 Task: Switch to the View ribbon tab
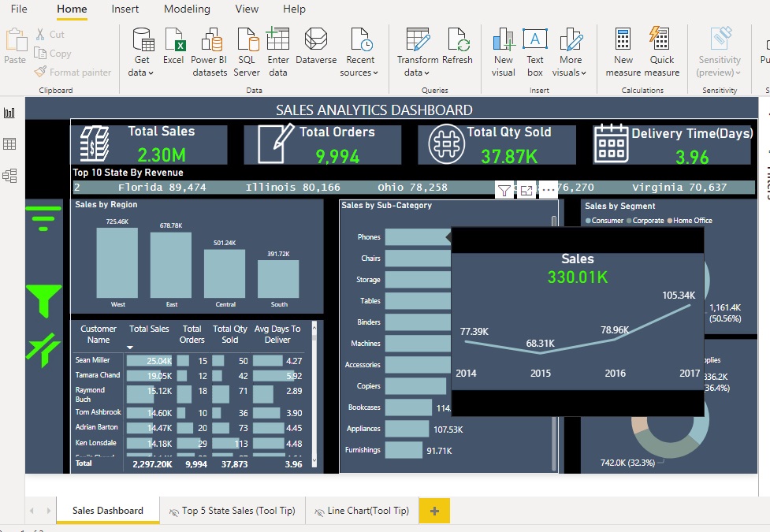point(247,9)
